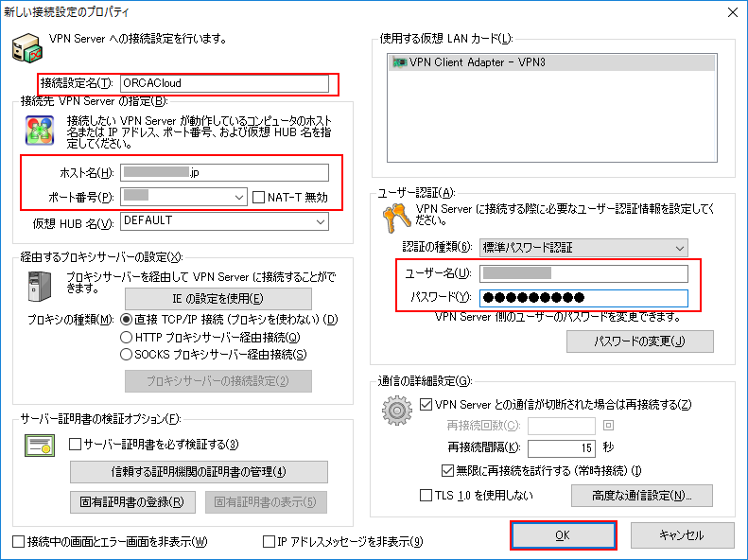Expand the 仮想 HUB 名 DEFAULT dropdown
The image size is (748, 560).
(x=321, y=221)
